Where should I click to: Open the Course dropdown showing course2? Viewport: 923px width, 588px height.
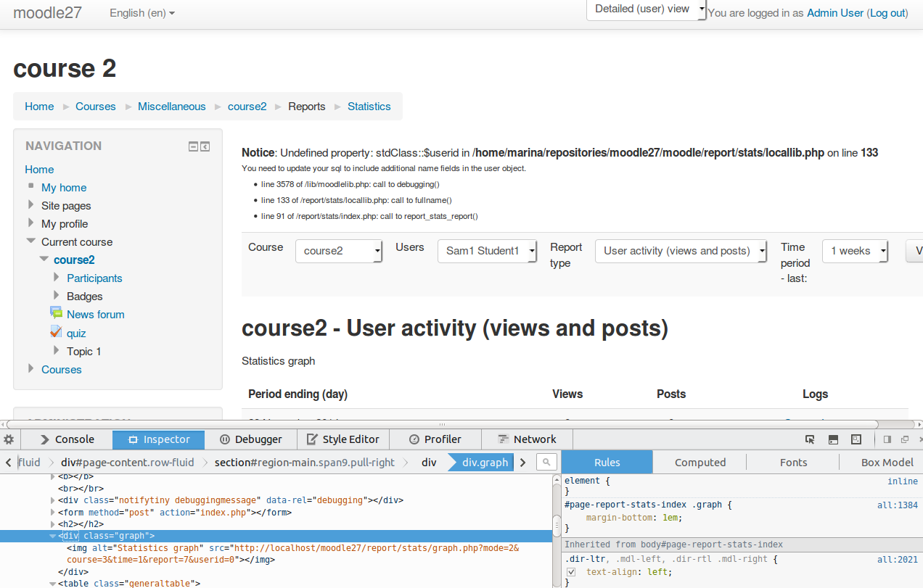click(339, 251)
